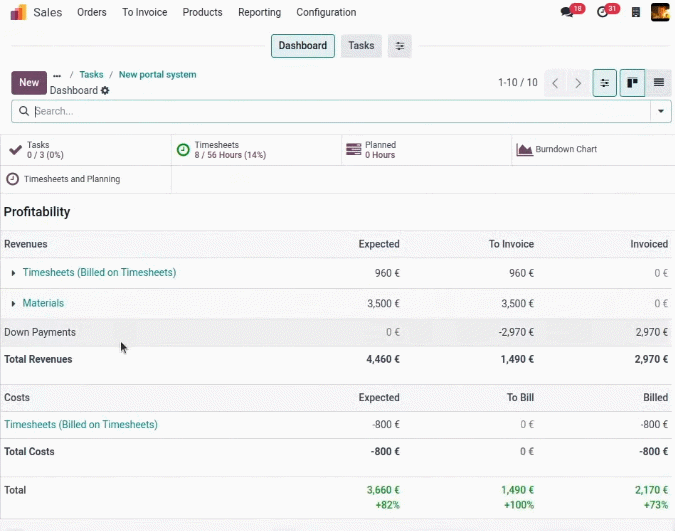Open the user avatar menu
The image size is (675, 531).
(660, 12)
